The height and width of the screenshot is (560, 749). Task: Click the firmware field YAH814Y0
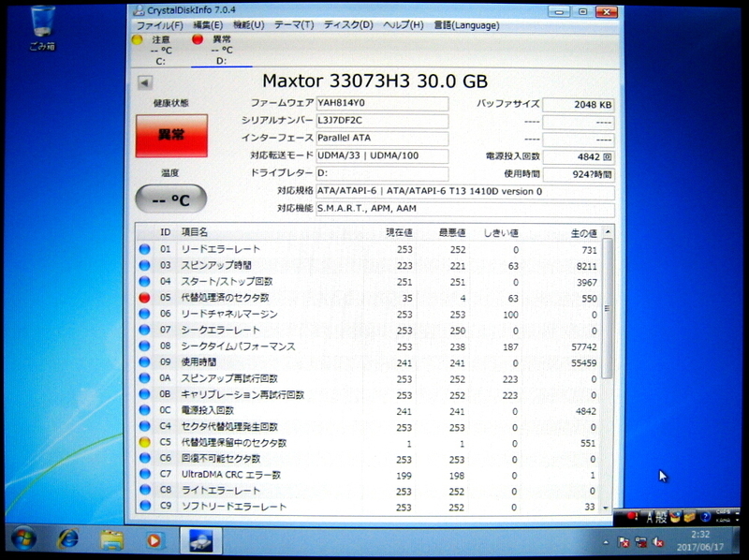tap(382, 103)
